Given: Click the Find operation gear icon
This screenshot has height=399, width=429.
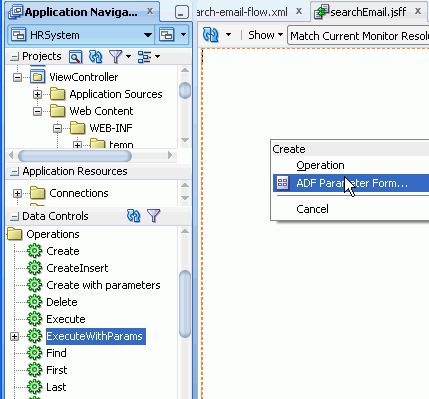Looking at the screenshot, I should [35, 353].
